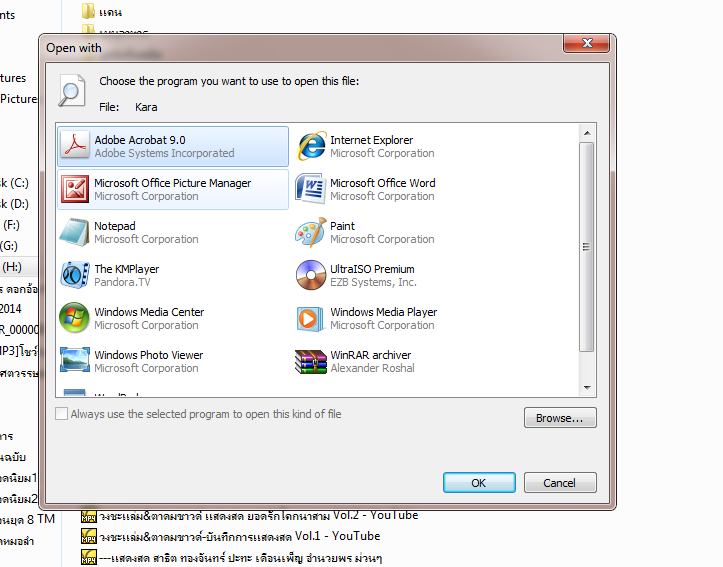Select the WinRAR archiver icon

coord(310,361)
